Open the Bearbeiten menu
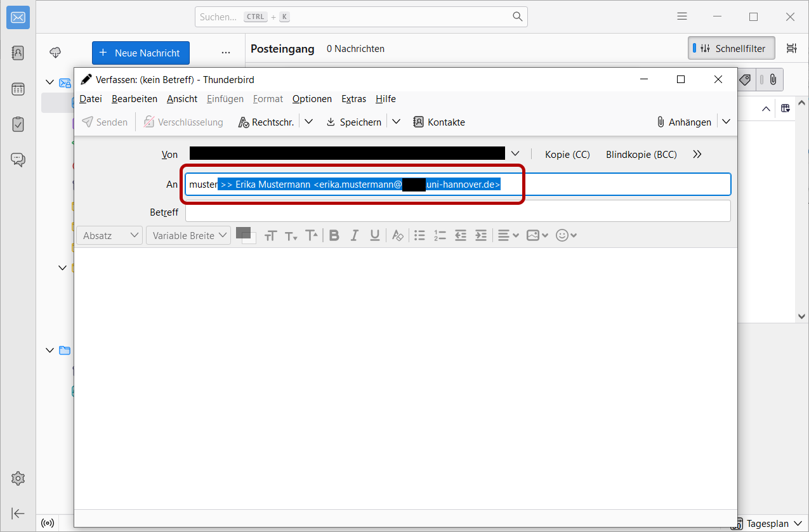 click(135, 99)
